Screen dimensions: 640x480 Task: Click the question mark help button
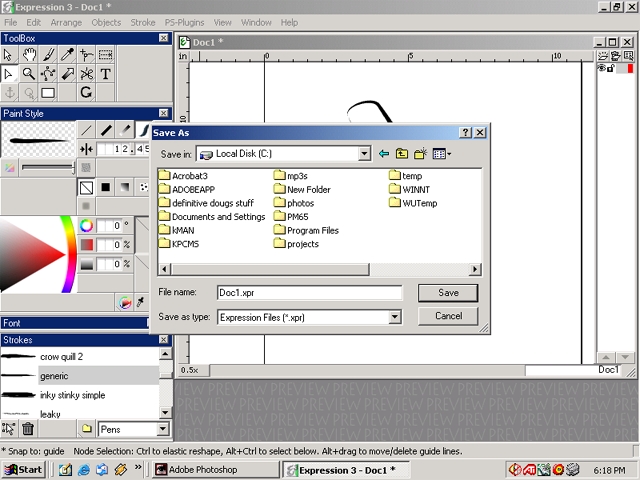click(465, 132)
